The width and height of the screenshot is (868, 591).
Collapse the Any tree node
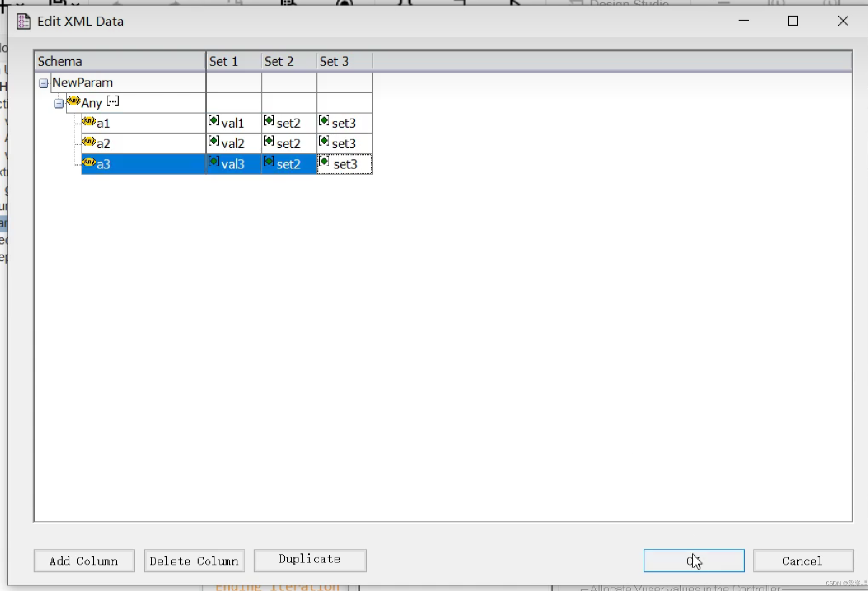(x=59, y=103)
